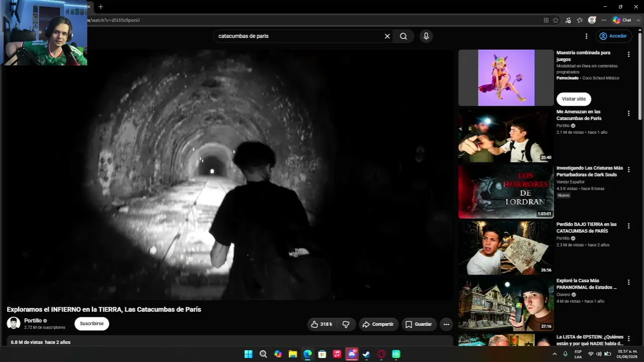Save the video with Guardar button
Image resolution: width=644 pixels, height=362 pixels.
419,324
